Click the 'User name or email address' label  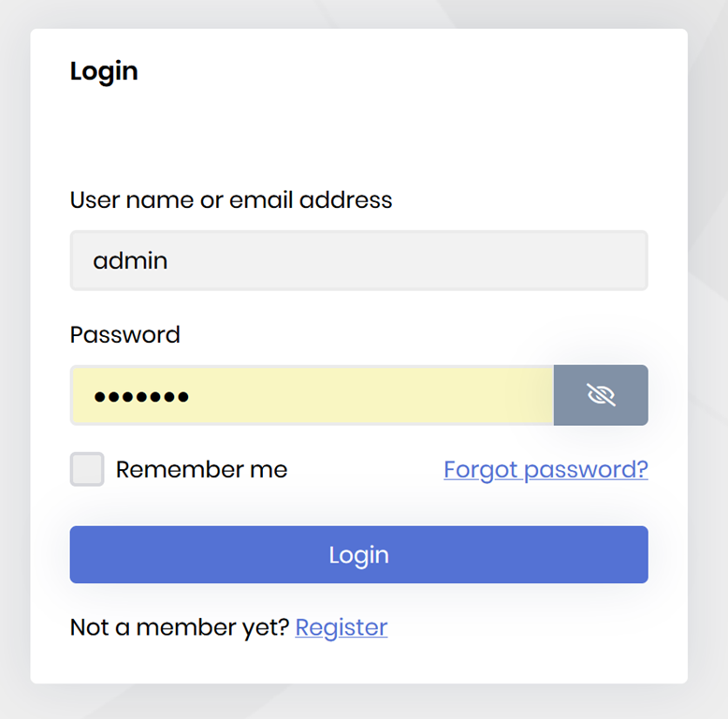[231, 199]
